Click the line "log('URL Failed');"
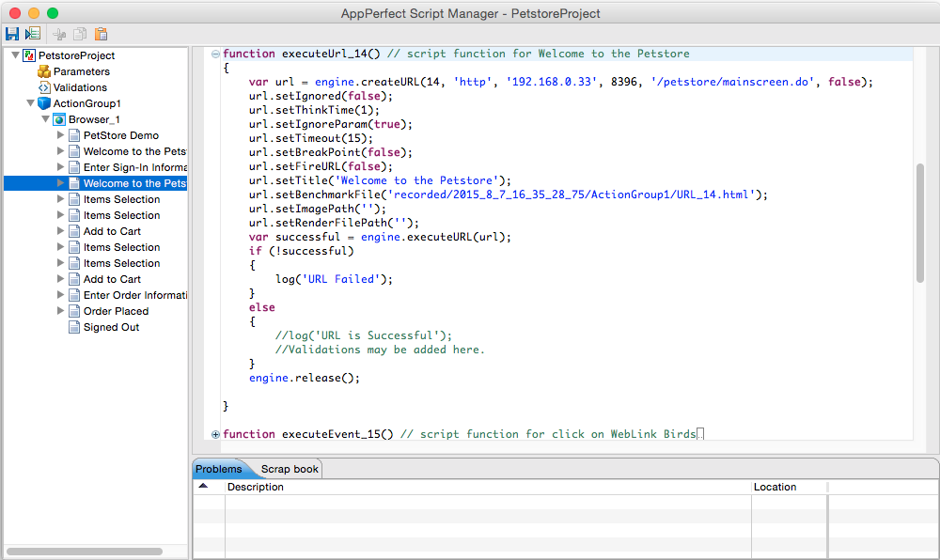The height and width of the screenshot is (560, 940). coord(334,279)
